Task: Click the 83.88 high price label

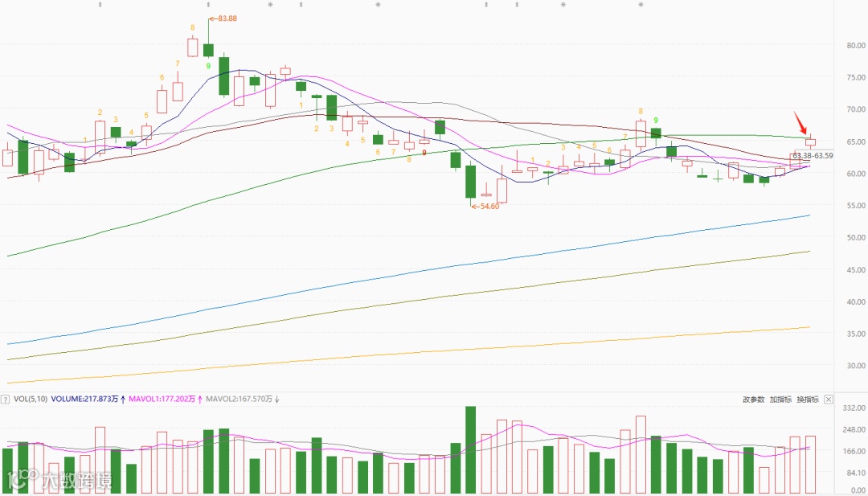Action: pyautogui.click(x=227, y=18)
